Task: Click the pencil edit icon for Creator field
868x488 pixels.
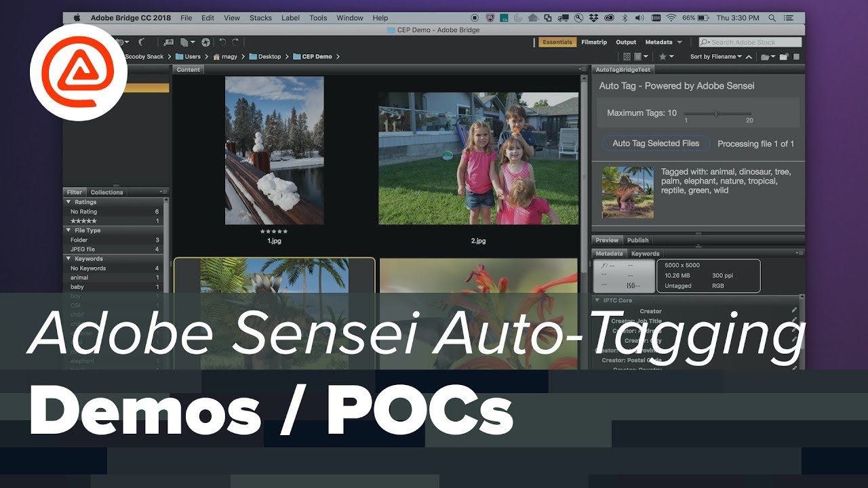Action: click(x=794, y=310)
